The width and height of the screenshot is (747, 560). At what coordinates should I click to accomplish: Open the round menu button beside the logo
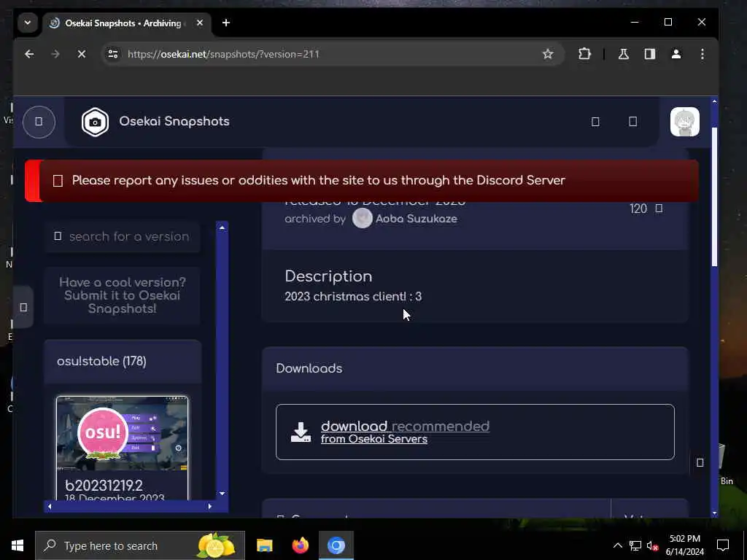pyautogui.click(x=39, y=122)
